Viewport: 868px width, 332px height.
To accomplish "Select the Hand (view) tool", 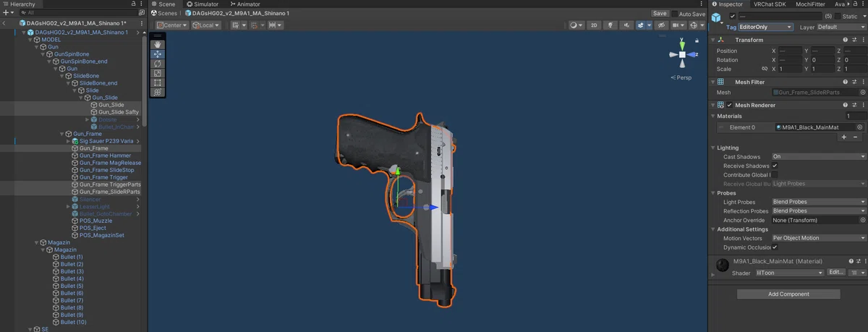I will coord(158,45).
